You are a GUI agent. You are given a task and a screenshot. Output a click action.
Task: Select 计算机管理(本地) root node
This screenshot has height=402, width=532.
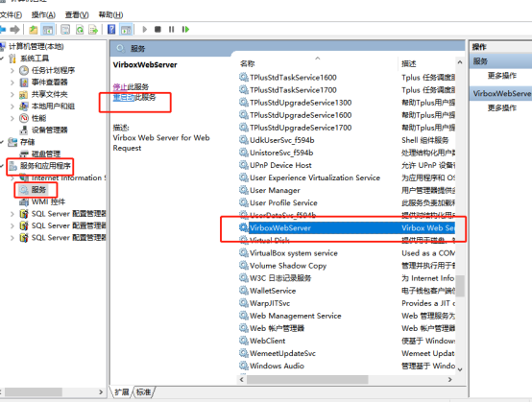coord(36,46)
